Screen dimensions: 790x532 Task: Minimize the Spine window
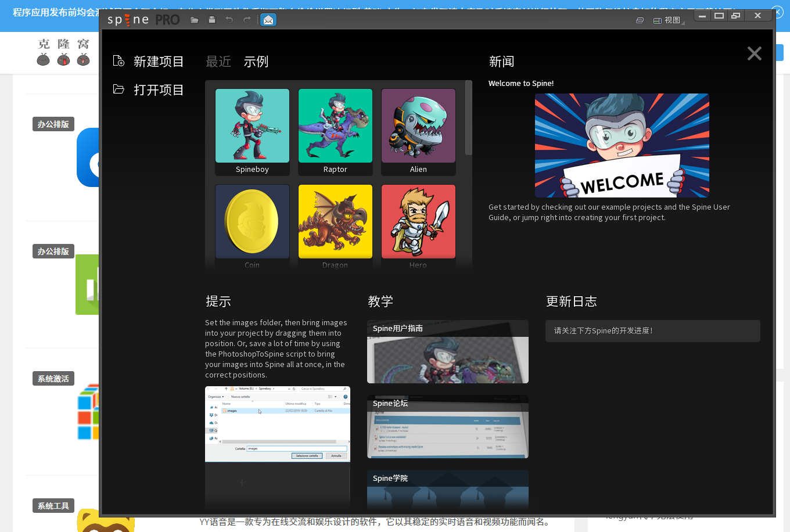click(x=702, y=16)
